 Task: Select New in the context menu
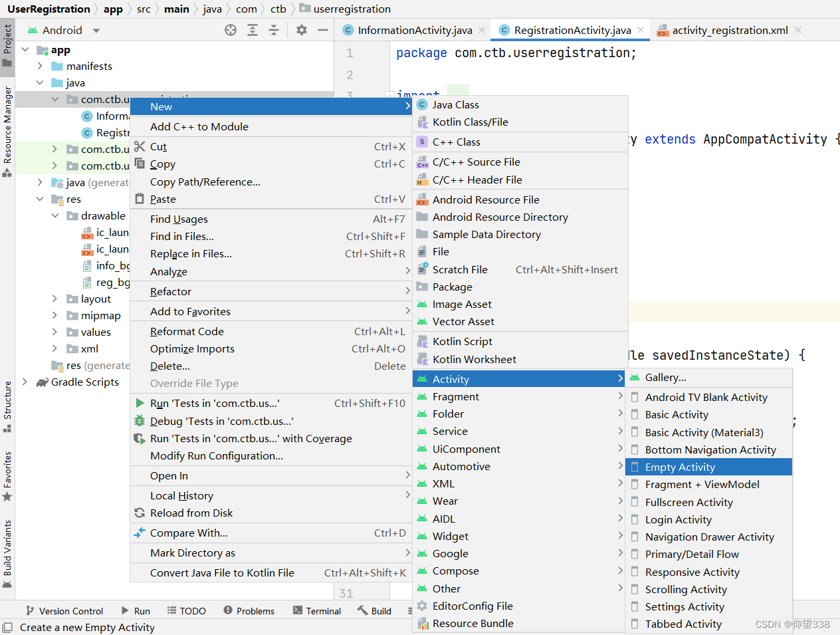[271, 106]
